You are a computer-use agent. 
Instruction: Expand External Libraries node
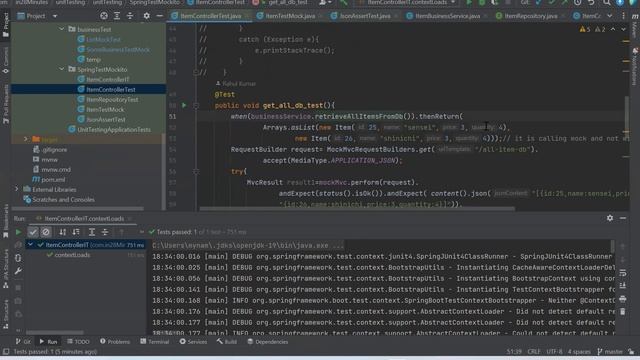click(x=16, y=189)
